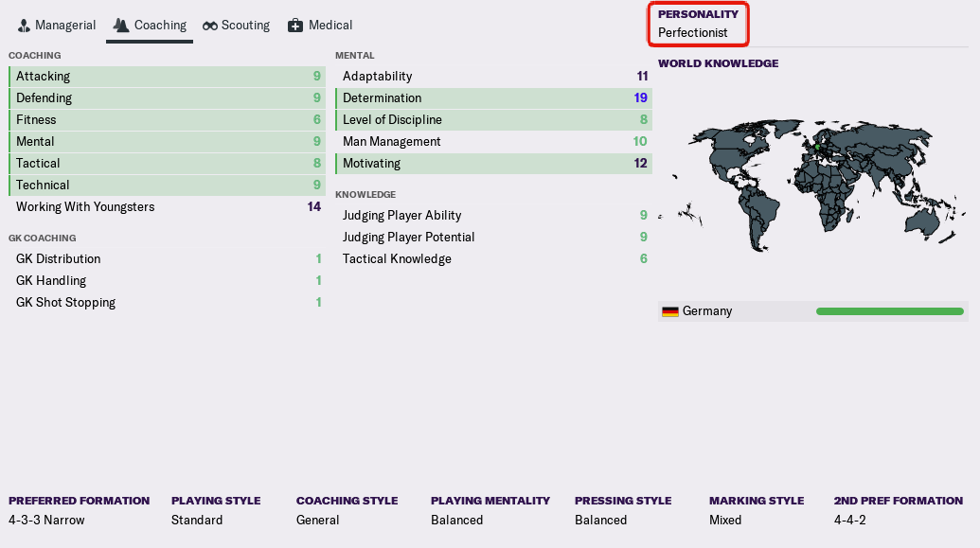980x548 pixels.
Task: Open the Managerial tab
Action: tap(57, 26)
